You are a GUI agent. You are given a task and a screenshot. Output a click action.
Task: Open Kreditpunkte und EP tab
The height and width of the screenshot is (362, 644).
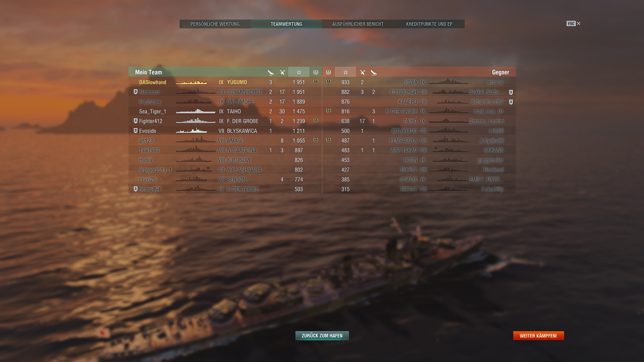(429, 24)
